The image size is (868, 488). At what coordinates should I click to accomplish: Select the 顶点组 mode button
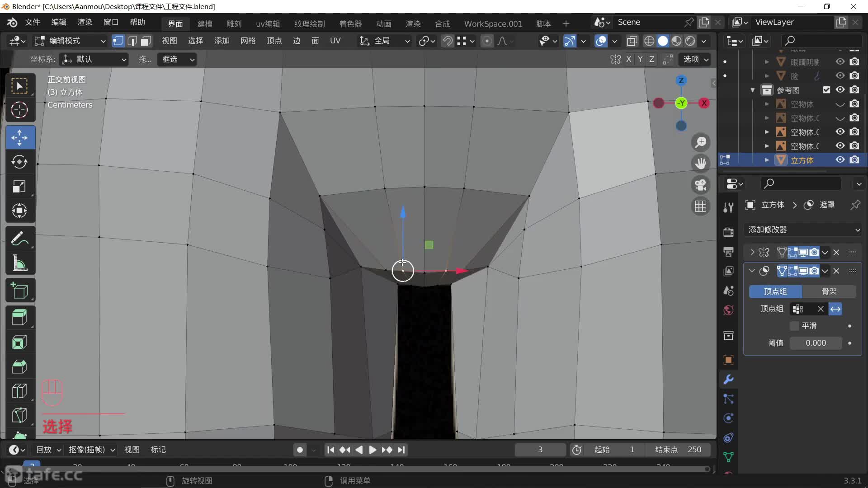(x=775, y=291)
